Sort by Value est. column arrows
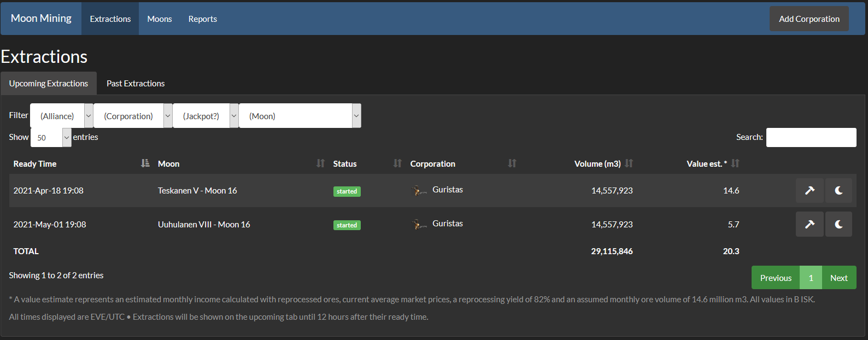 735,163
